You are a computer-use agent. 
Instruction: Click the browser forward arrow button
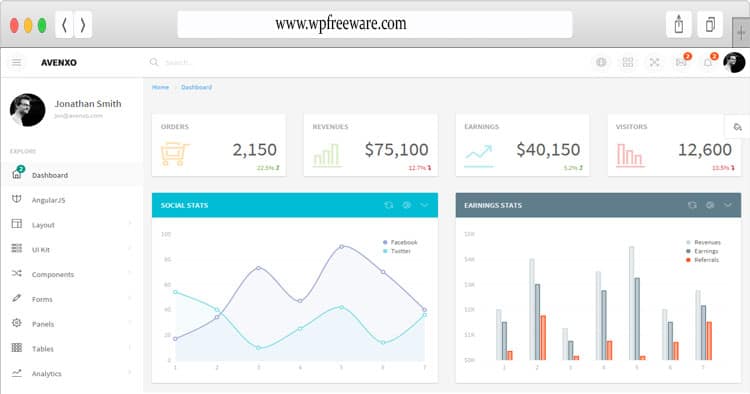click(83, 24)
